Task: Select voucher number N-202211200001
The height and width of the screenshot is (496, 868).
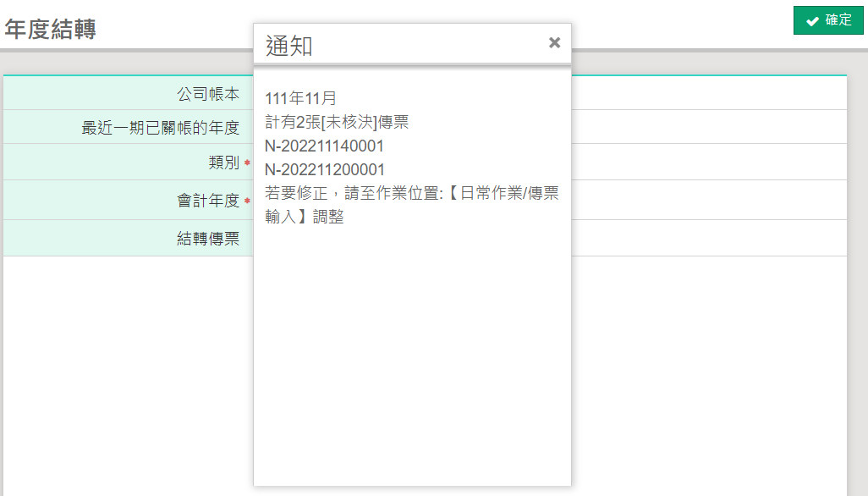Action: click(324, 170)
